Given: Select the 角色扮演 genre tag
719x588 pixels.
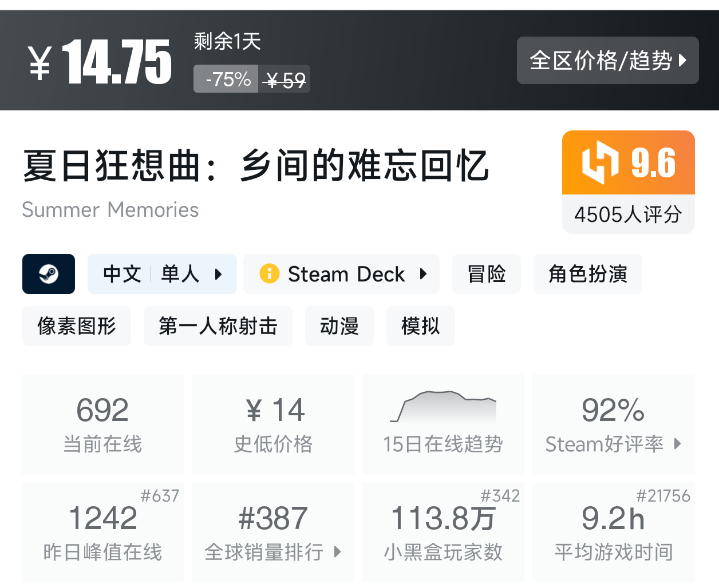Looking at the screenshot, I should [x=587, y=274].
